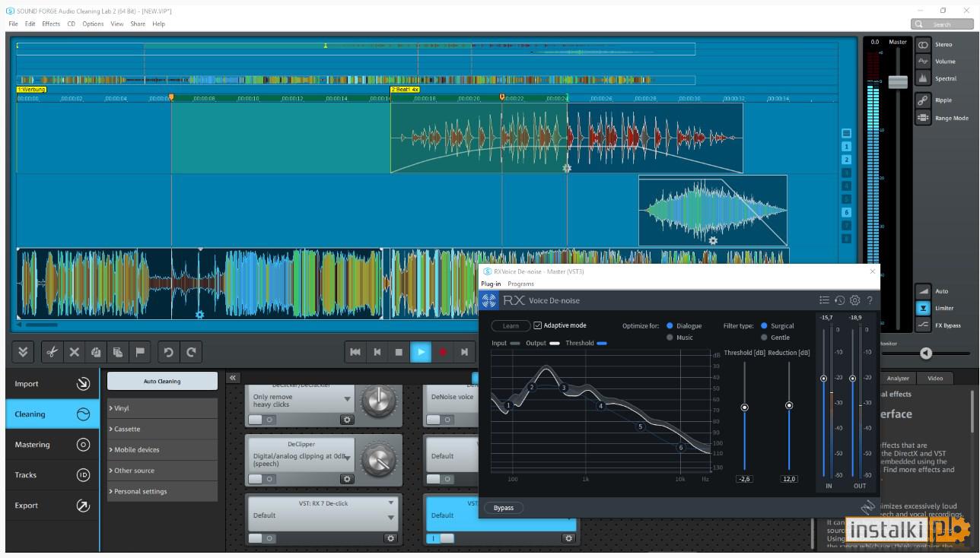Open RX 7 De-click settings gear
Viewport: 980px width, 558px height.
click(391, 538)
